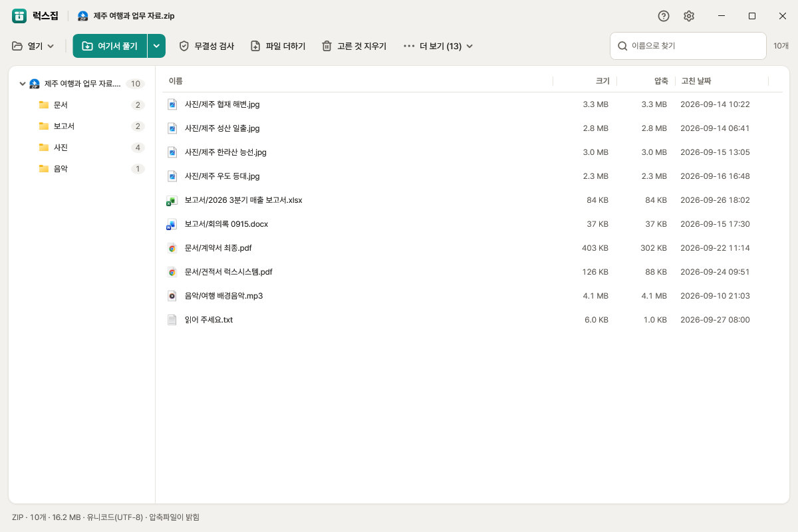Click the 고른 것 지우기 trash icon
The height and width of the screenshot is (532, 798).
click(x=327, y=46)
